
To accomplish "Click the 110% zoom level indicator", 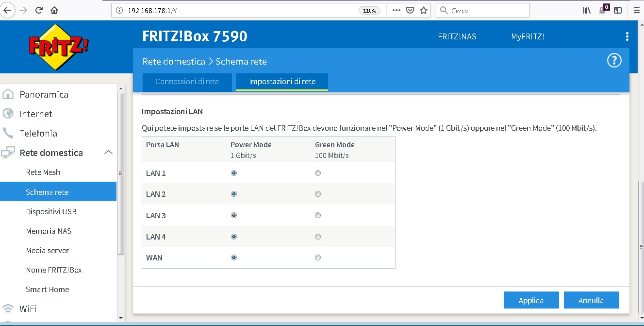I will point(369,11).
